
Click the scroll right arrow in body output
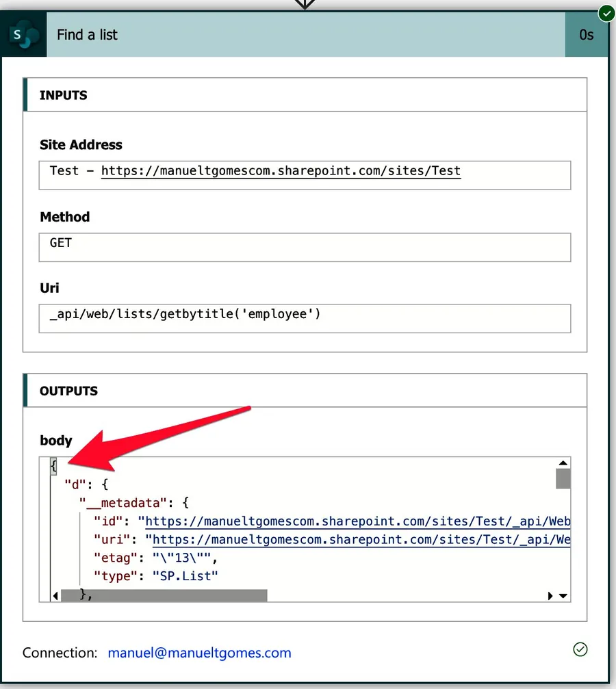(551, 596)
